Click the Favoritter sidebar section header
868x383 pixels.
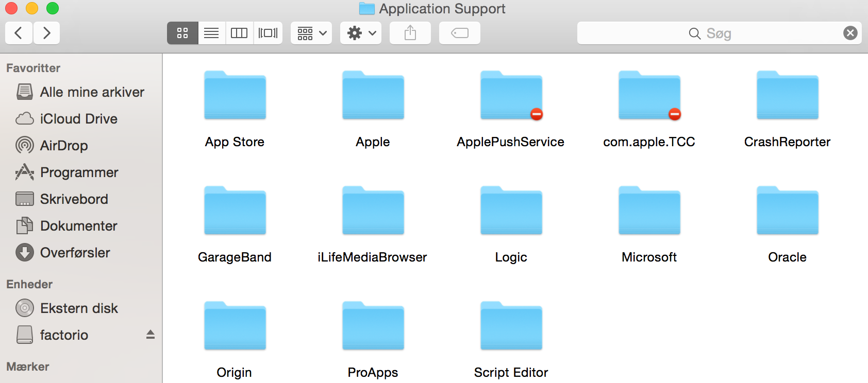33,68
